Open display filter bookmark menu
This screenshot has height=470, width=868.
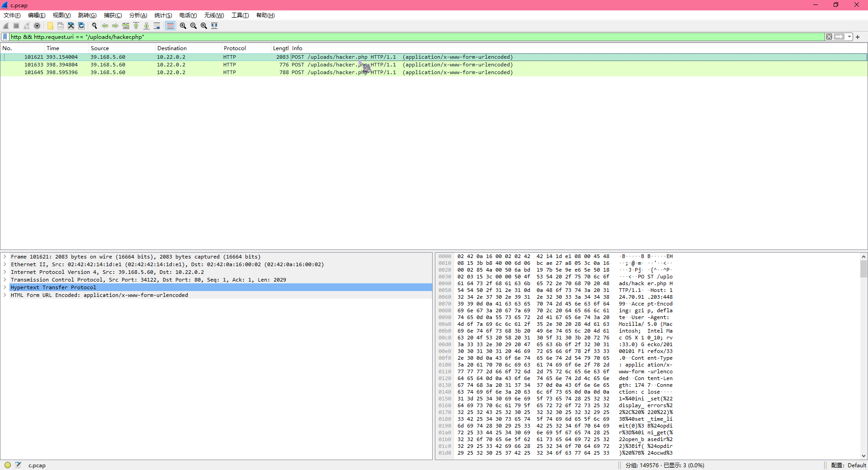5,37
